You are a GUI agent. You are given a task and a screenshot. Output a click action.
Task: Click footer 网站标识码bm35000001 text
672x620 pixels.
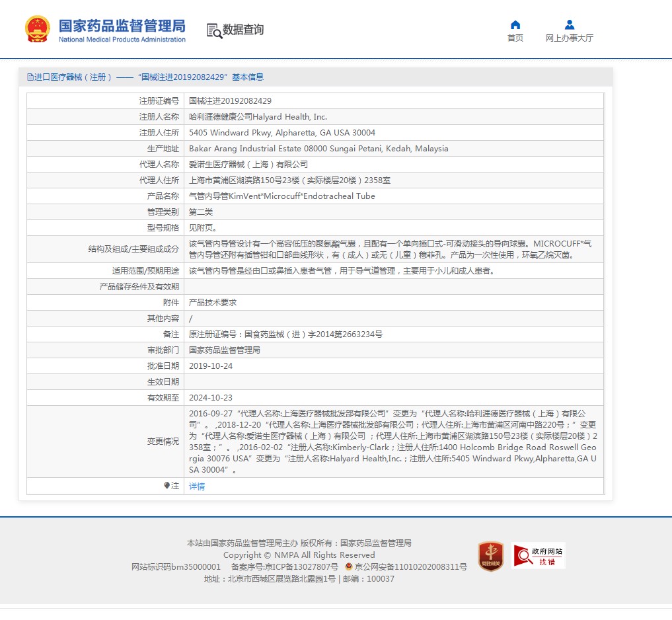click(176, 567)
